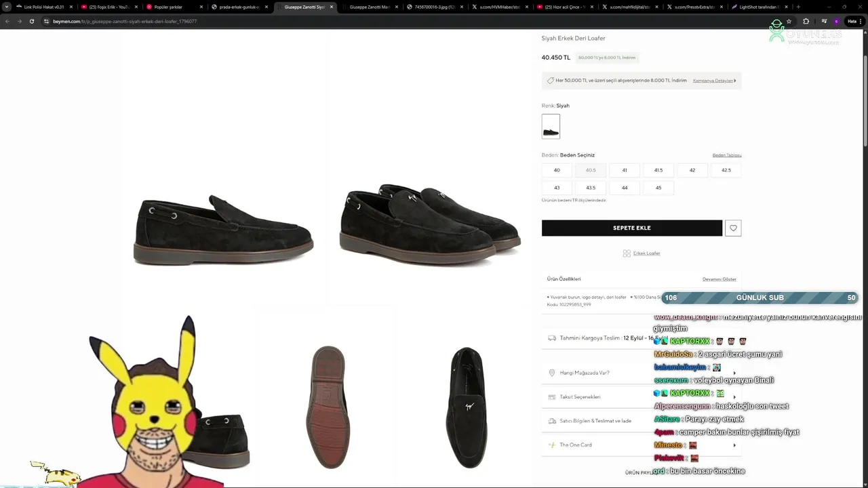Viewport: 868px width, 488px height.
Task: Pick size 45 option
Action: (658, 188)
